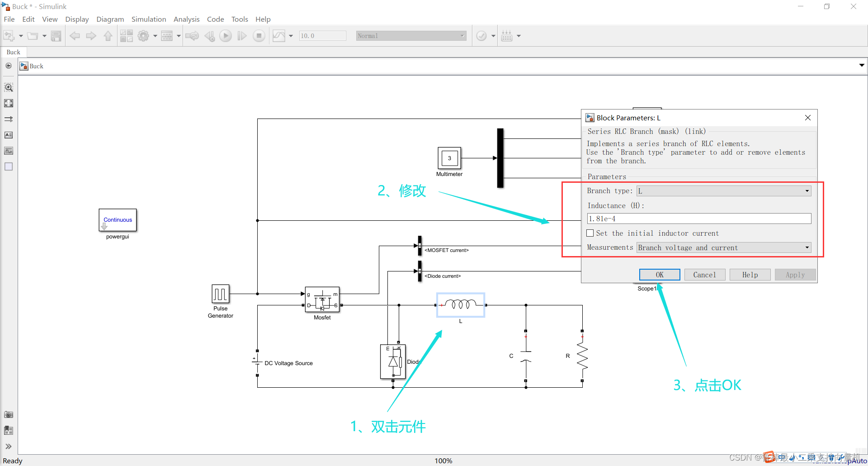868x466 pixels.
Task: Click the Fit to View palette icon
Action: 9,103
